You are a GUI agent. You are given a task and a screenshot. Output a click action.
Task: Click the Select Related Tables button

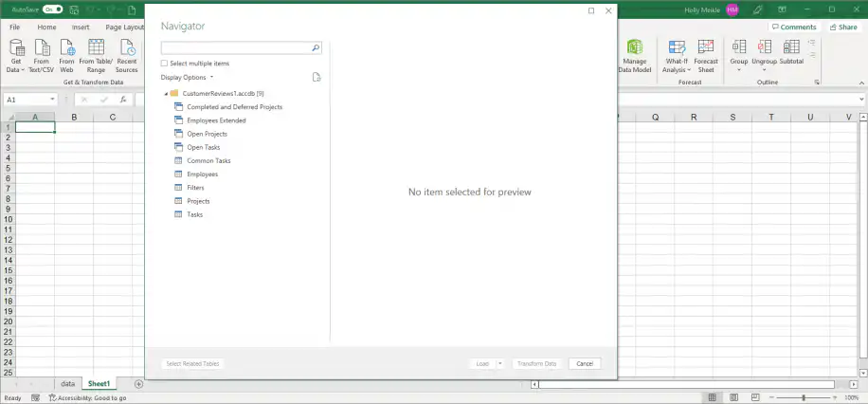coord(192,364)
